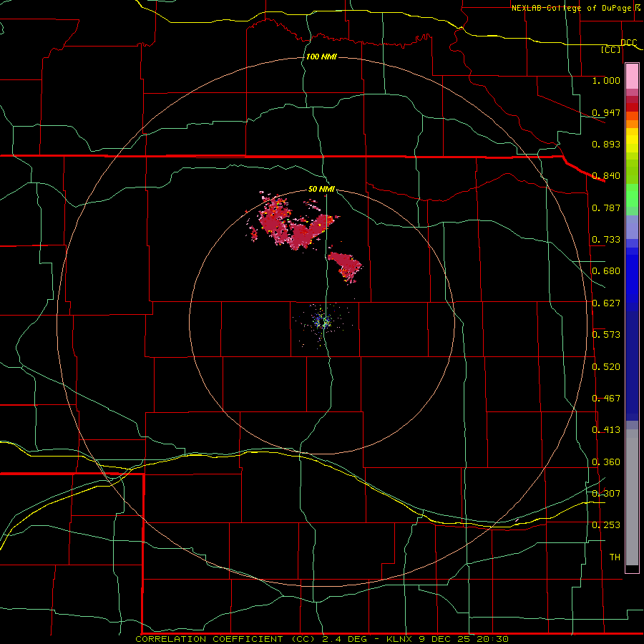Image resolution: width=644 pixels, height=644 pixels.
Task: Click the 0.360 color scale value
Action: point(606,462)
